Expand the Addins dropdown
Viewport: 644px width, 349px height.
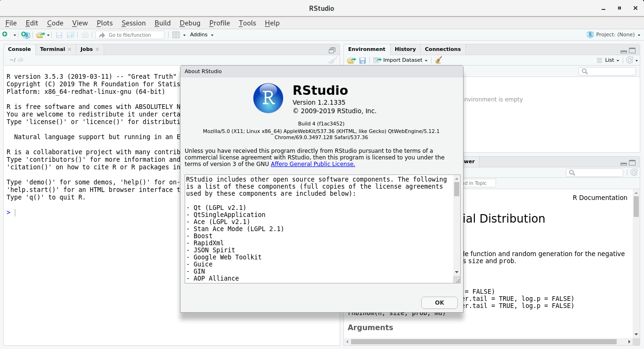click(201, 34)
